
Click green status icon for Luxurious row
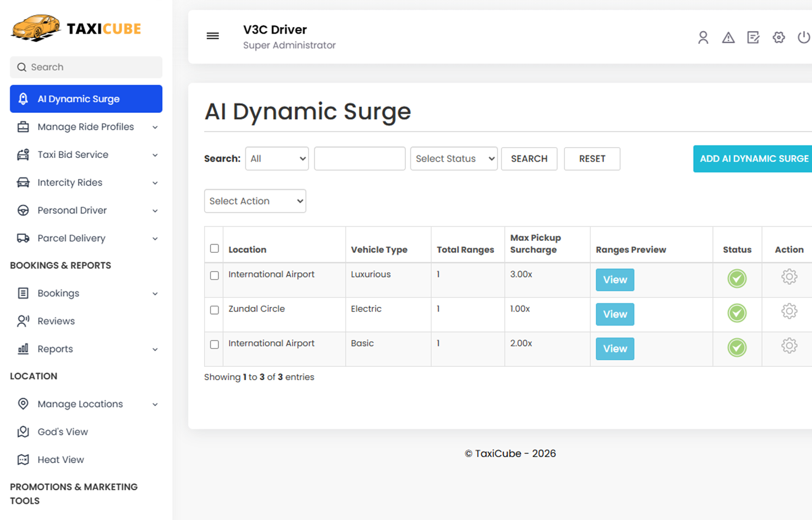(736, 279)
